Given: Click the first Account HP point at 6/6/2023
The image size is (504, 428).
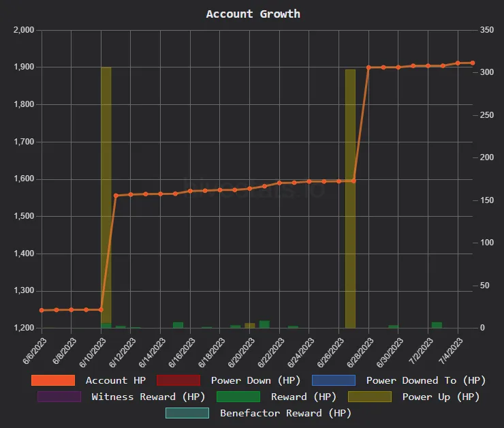Looking at the screenshot, I should click(42, 310).
